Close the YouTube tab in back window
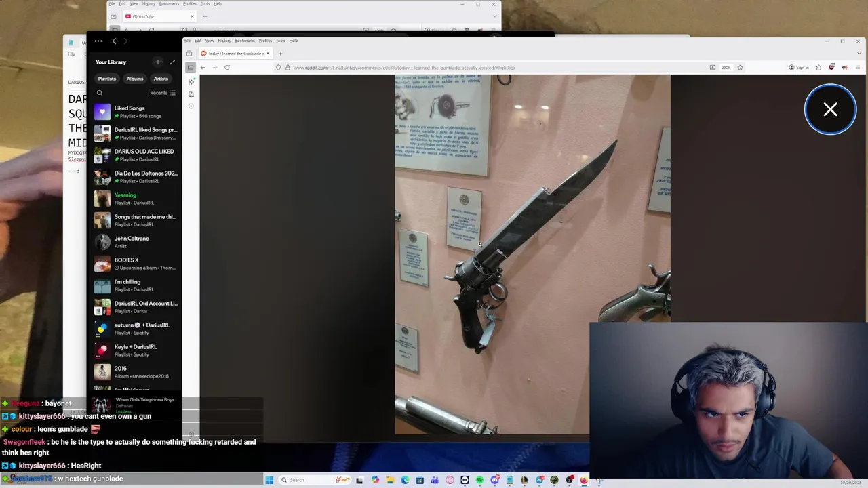Screen dimensions: 868x488 (x=192, y=16)
